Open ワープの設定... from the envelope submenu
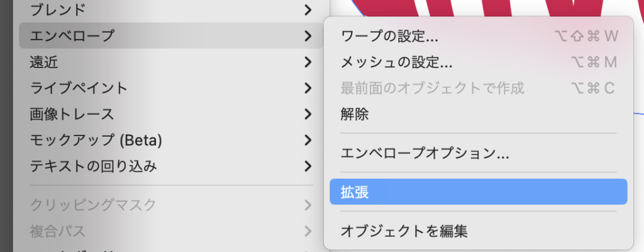 tap(390, 36)
